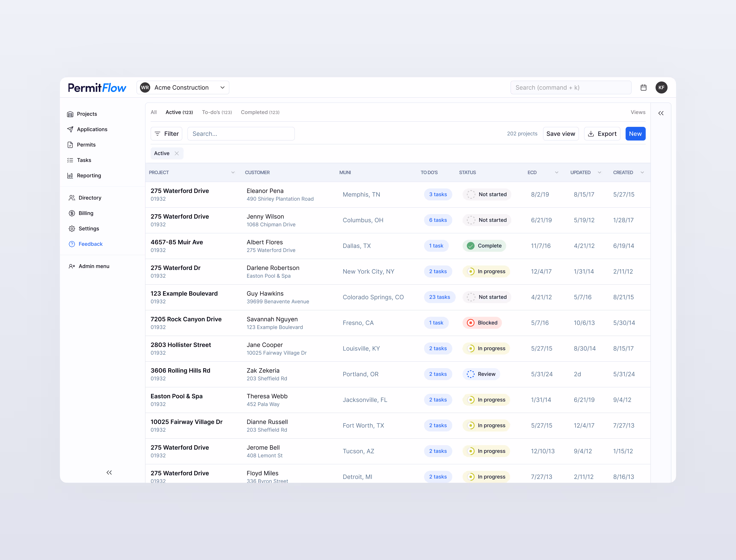Open the 3 tasks badge for Eleanor Pena
The image size is (736, 560).
coord(438,194)
